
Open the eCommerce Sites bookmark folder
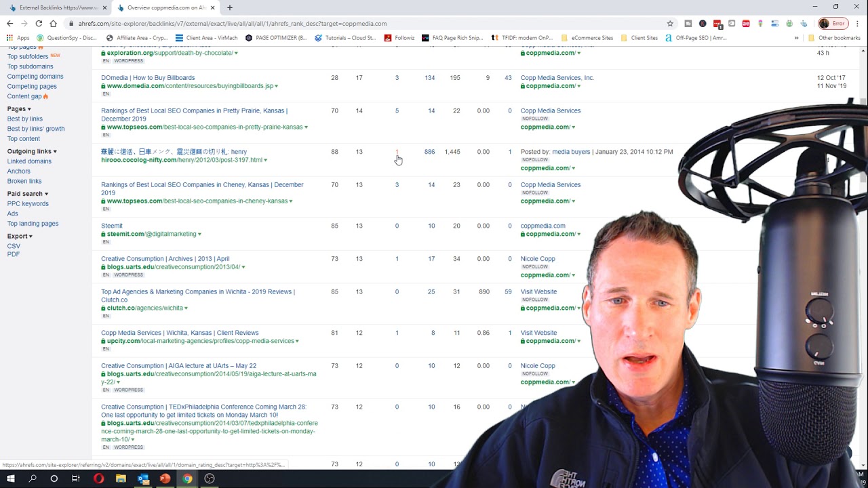pyautogui.click(x=587, y=38)
